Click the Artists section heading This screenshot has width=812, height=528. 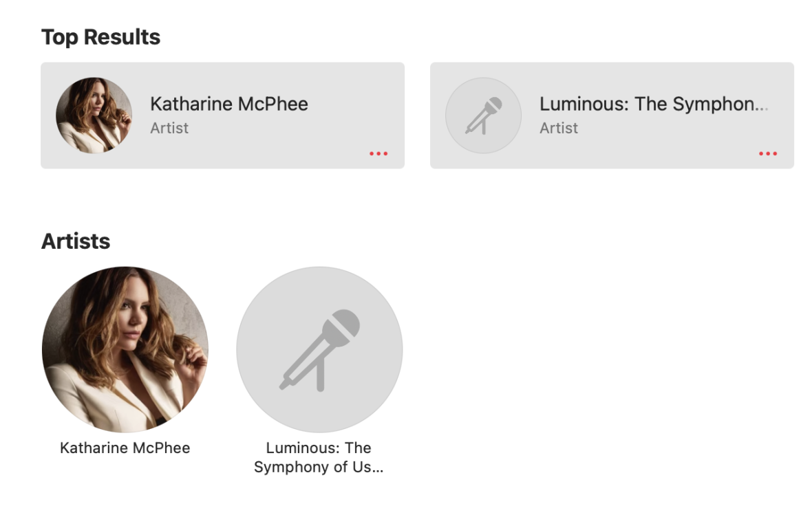(x=76, y=241)
